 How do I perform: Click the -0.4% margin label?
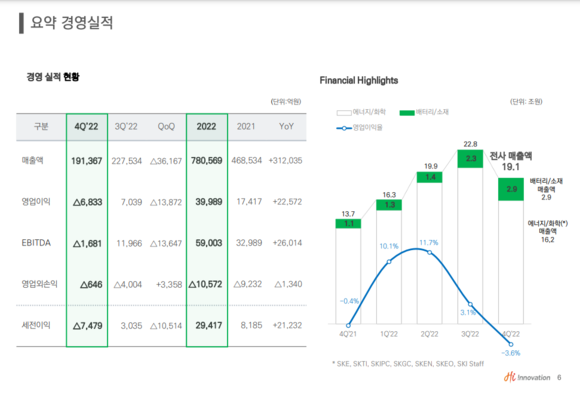click(x=349, y=301)
